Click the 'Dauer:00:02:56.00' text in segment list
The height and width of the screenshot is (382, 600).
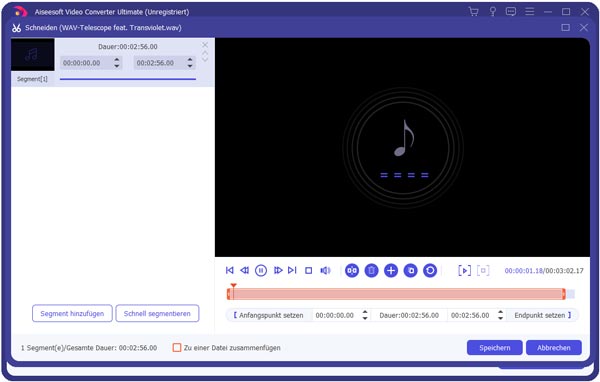[128, 47]
